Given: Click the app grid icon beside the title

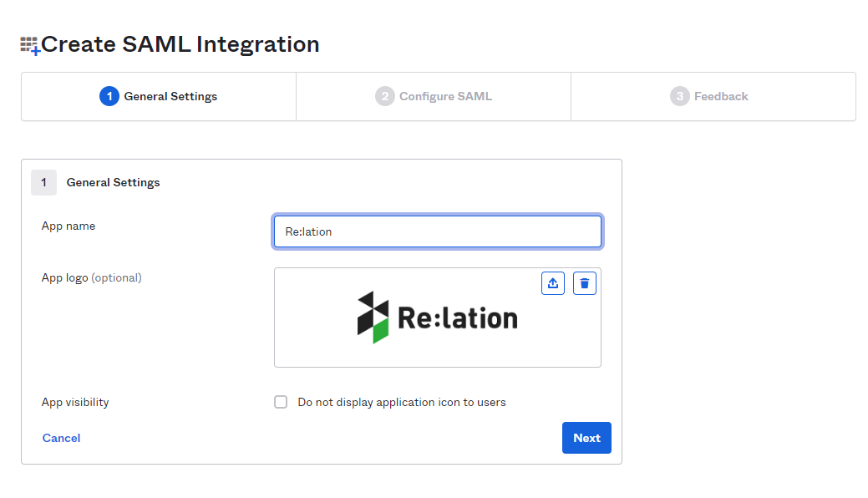Looking at the screenshot, I should click(30, 46).
